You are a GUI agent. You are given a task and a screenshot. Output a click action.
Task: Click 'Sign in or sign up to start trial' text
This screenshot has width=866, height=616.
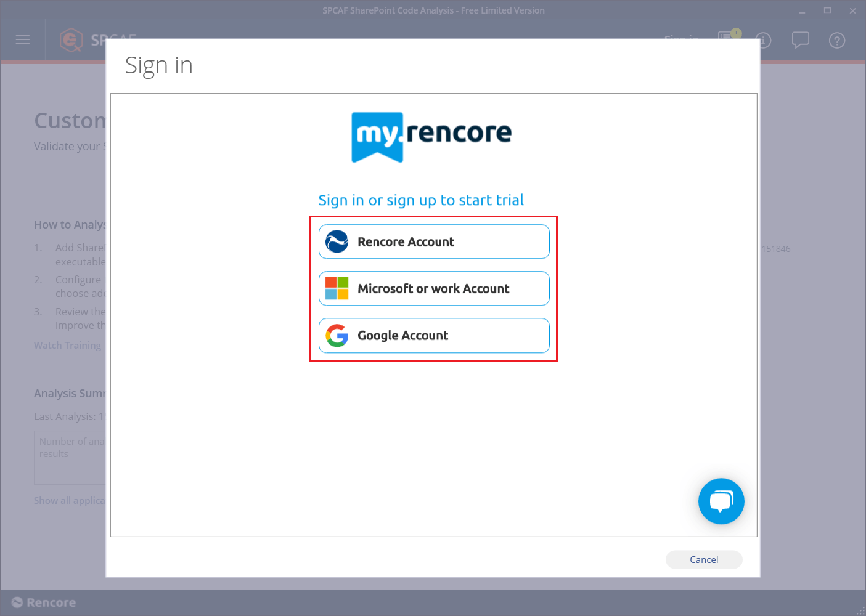[421, 200]
